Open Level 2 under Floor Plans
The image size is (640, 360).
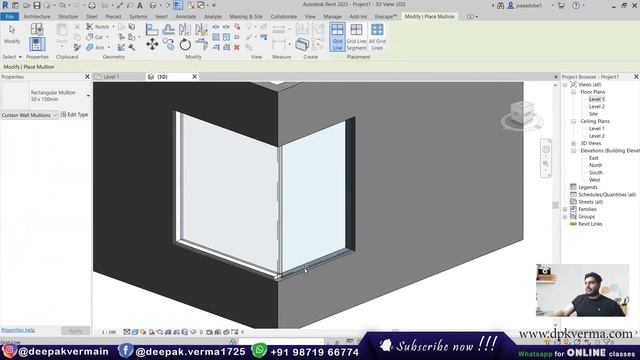(x=596, y=107)
